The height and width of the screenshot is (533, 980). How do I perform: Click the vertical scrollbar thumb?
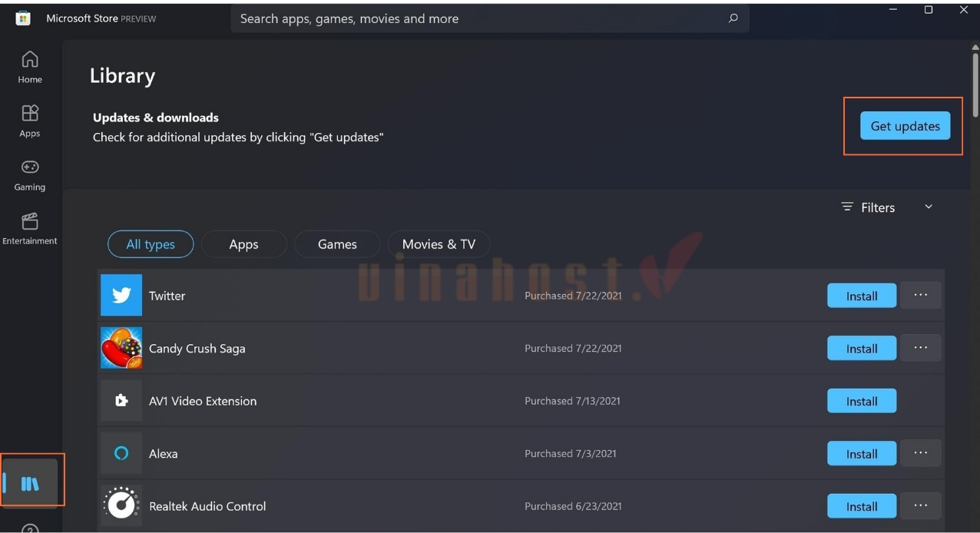(x=975, y=84)
